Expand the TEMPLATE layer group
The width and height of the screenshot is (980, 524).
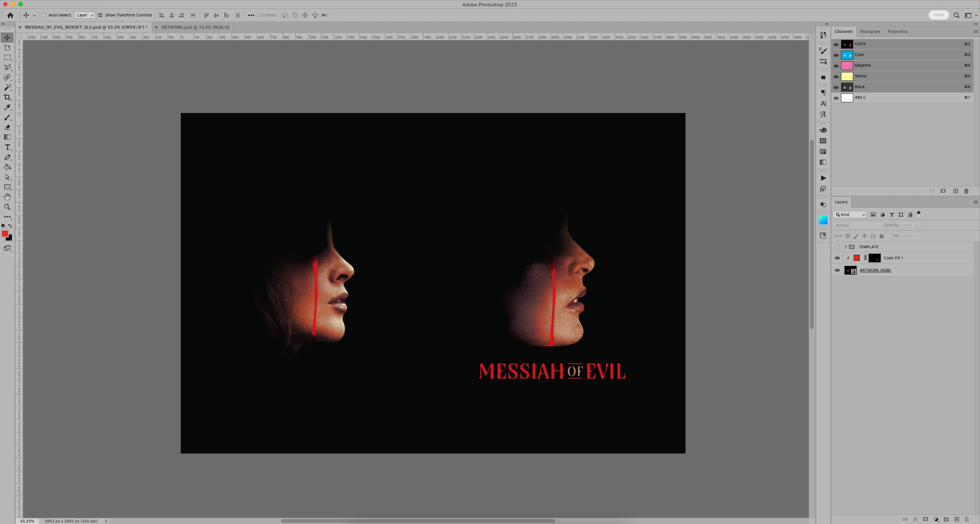(x=846, y=247)
